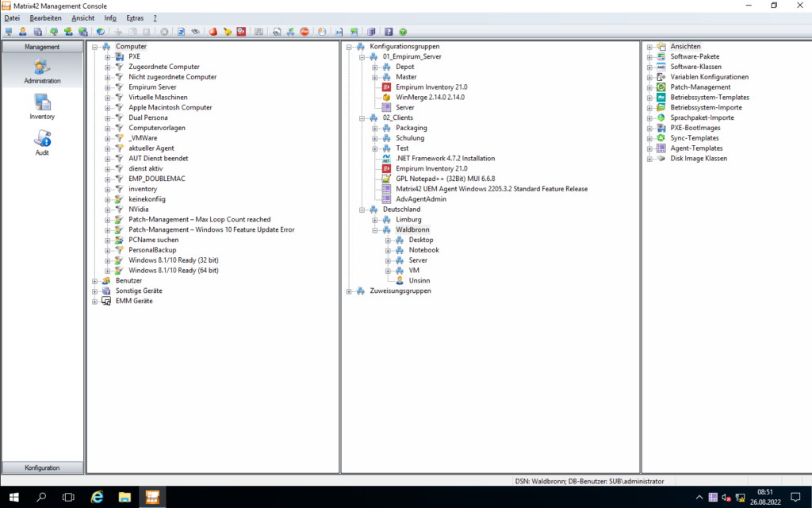Expand the Virtuelle Maschinen filter node

tap(108, 98)
